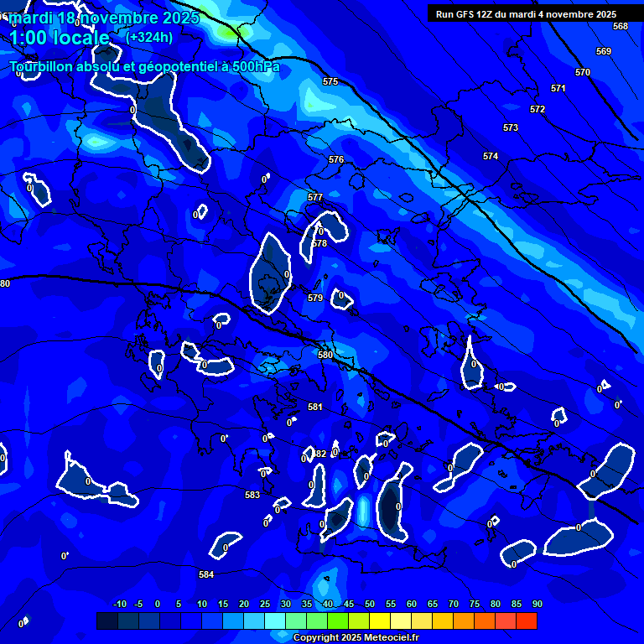
Task: Click the "Copyright 2025 Meteociel.fr" text
Action: click(356, 638)
